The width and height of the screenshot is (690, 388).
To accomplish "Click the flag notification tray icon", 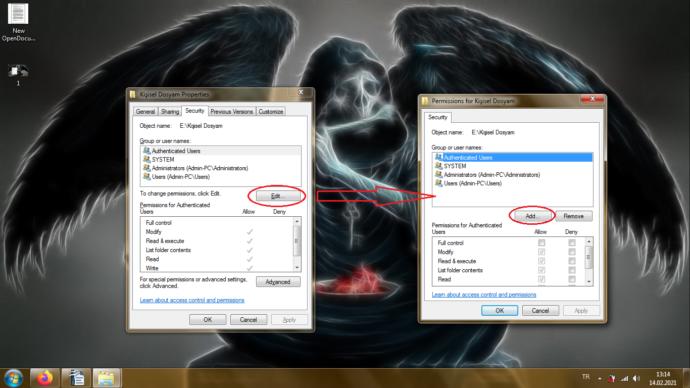I will pos(612,378).
